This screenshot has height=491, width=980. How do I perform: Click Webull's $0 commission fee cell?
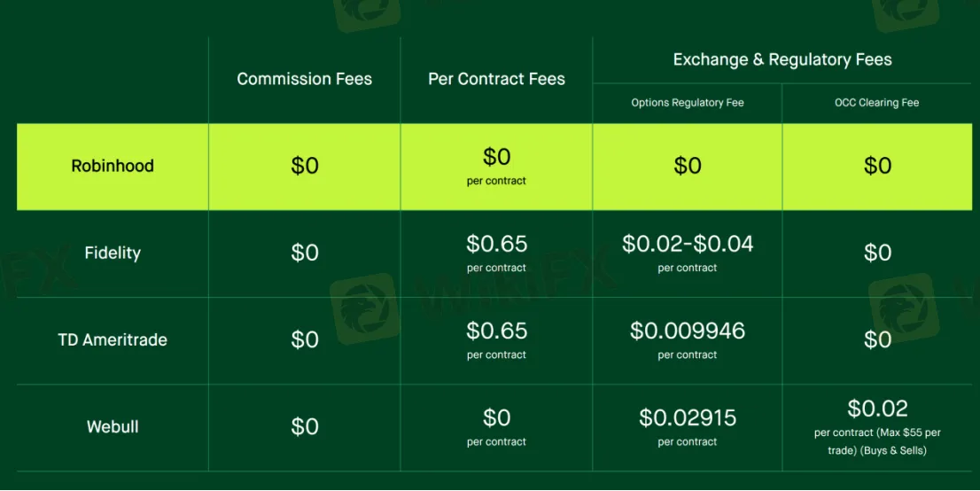coord(305,426)
